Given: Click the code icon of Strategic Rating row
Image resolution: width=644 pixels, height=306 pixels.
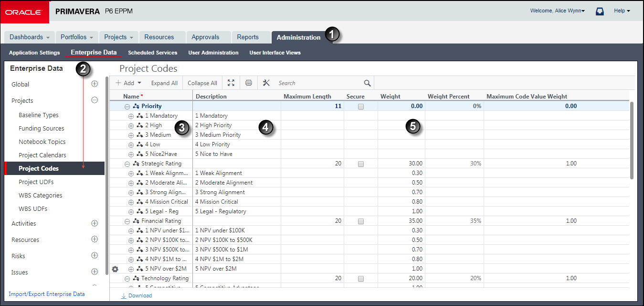Looking at the screenshot, I should pos(136,164).
